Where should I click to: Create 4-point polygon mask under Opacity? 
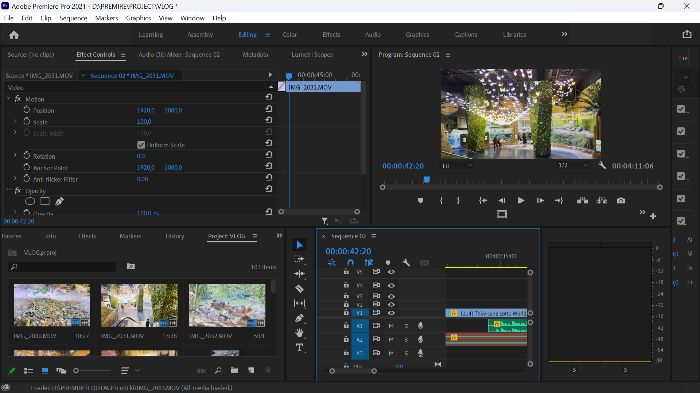(x=45, y=201)
